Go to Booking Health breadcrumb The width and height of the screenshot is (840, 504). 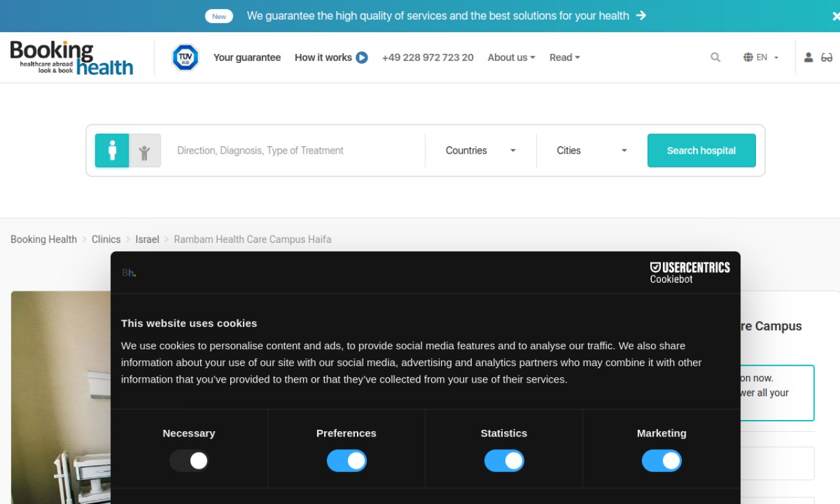pyautogui.click(x=43, y=240)
